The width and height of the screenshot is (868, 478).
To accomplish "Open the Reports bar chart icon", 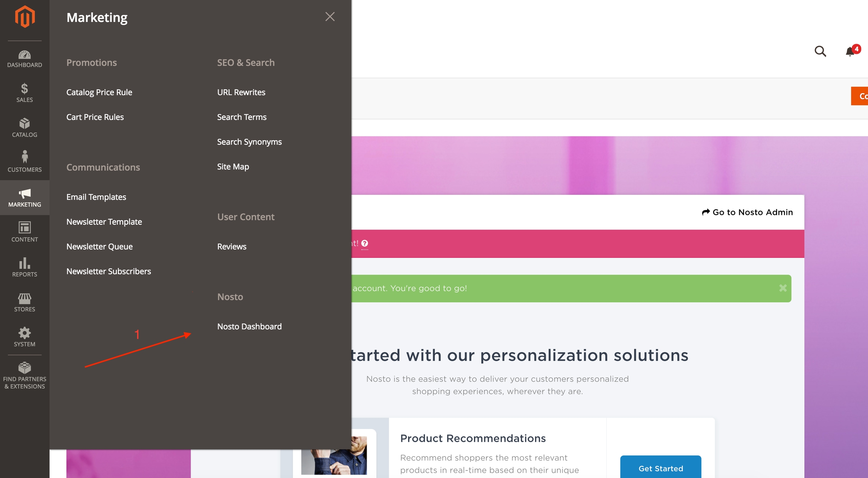I will pyautogui.click(x=24, y=263).
